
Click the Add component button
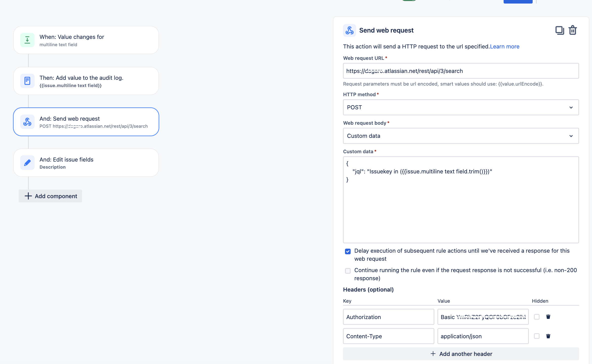51,196
